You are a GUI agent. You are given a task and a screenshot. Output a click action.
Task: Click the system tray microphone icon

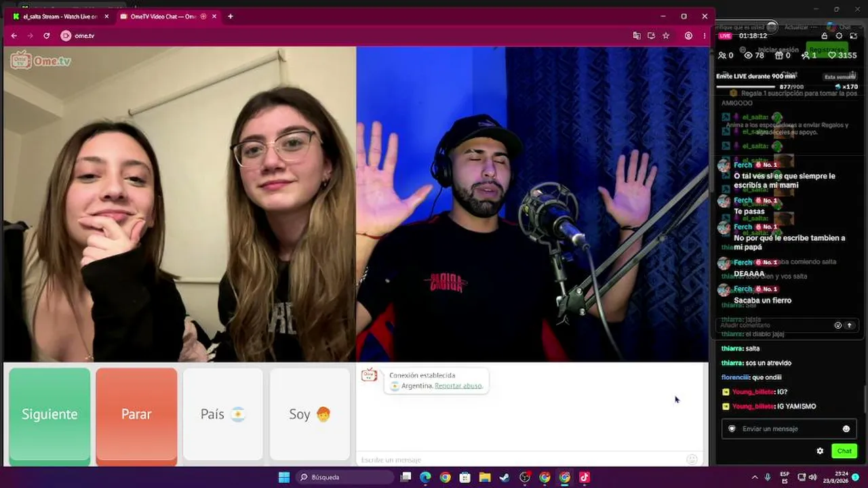point(768,477)
